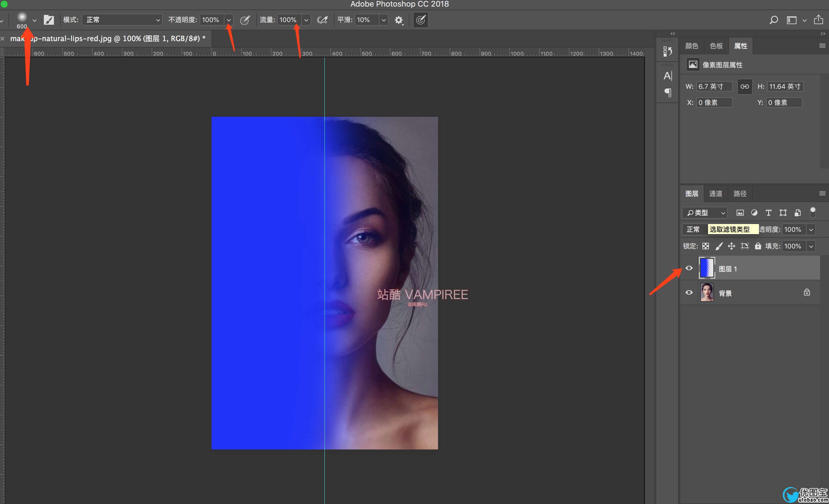
Task: Click the X position field
Action: coord(714,102)
